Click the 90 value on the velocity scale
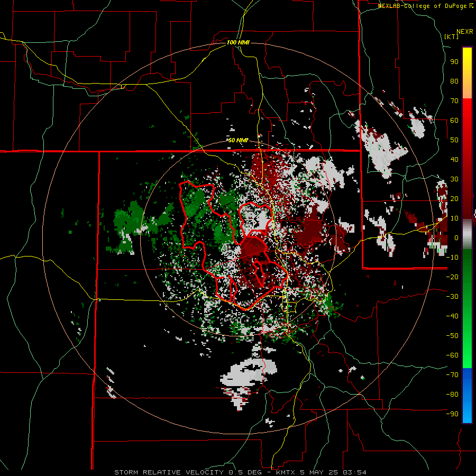This screenshot has height=476, width=476. pos(454,62)
